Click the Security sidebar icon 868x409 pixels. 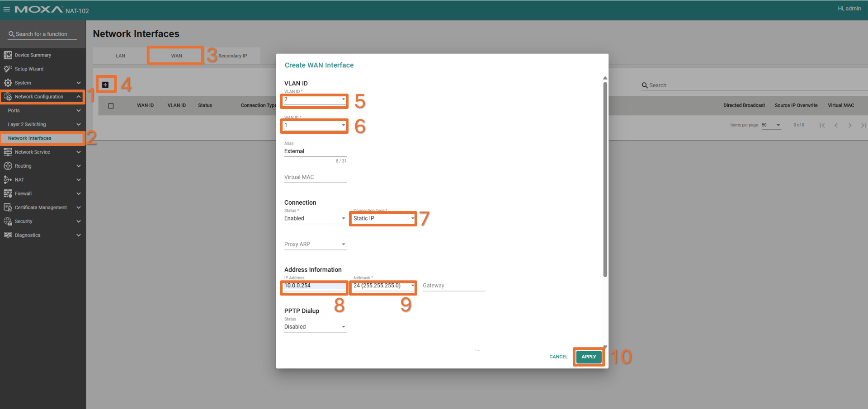tap(8, 221)
